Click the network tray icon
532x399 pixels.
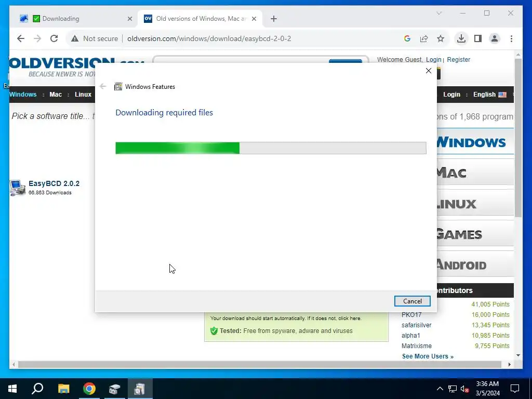(x=453, y=389)
